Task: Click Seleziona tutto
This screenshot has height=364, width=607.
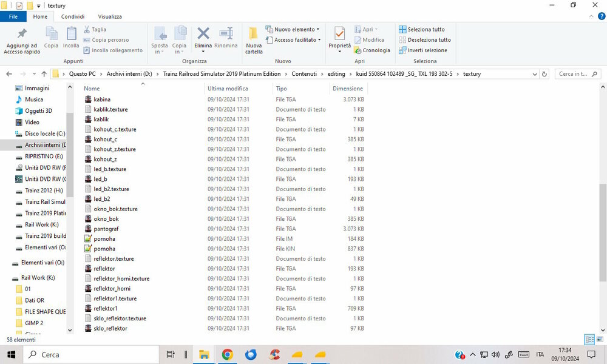Action: pos(422,29)
